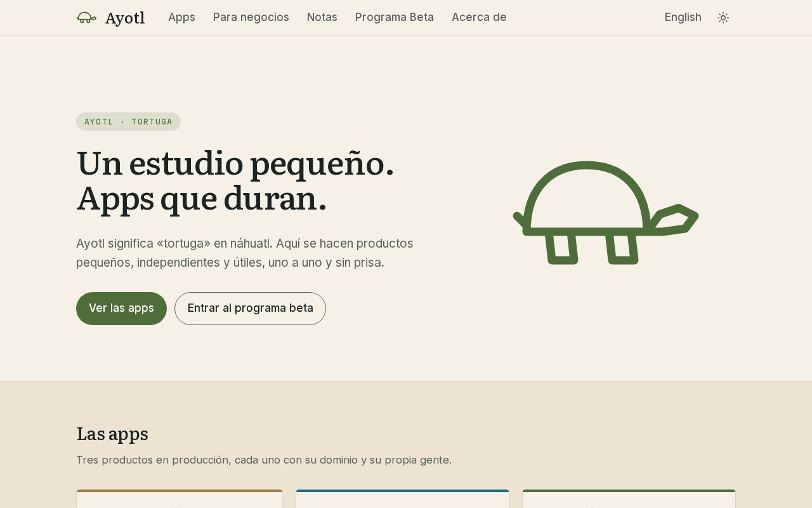
Task: Toggle the light/dark theme sun icon
Action: point(723,18)
